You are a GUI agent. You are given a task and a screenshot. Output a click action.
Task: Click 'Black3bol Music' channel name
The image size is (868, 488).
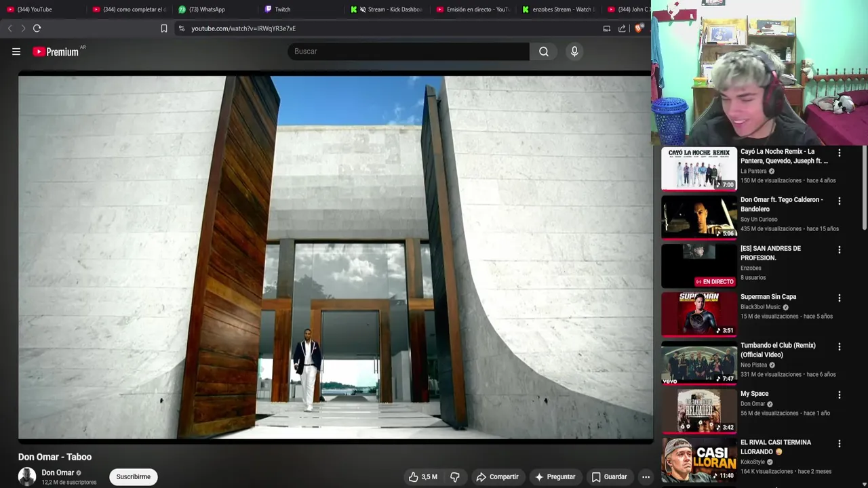coord(761,307)
